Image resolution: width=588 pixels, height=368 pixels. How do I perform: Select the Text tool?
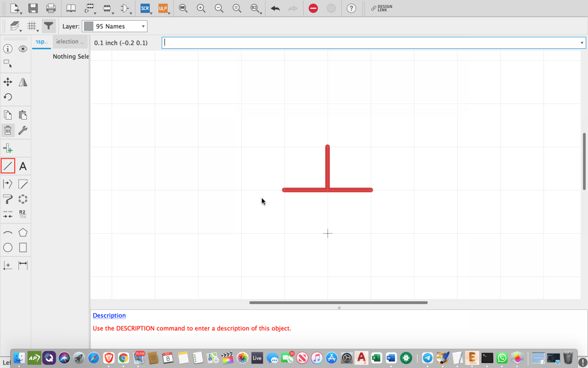[x=23, y=166]
